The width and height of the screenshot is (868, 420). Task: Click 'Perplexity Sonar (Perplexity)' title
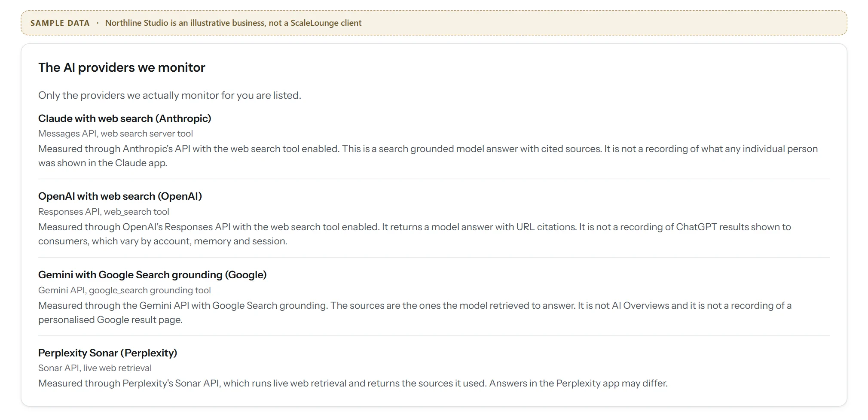(108, 353)
